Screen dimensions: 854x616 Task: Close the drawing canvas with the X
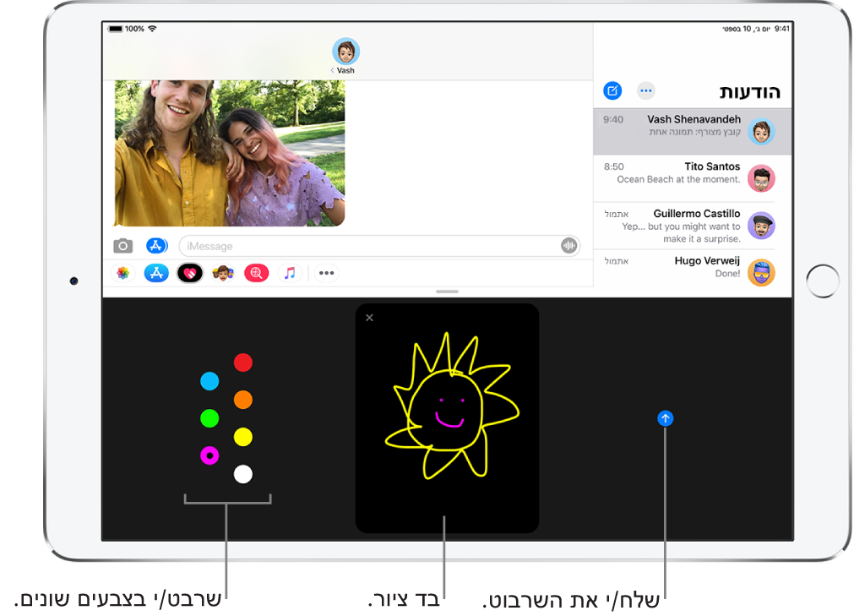[x=369, y=317]
